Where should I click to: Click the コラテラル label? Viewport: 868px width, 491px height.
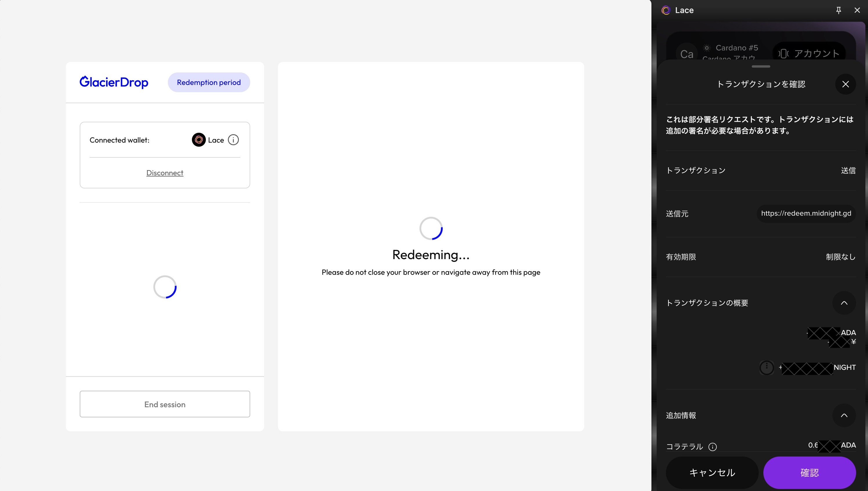tap(684, 446)
